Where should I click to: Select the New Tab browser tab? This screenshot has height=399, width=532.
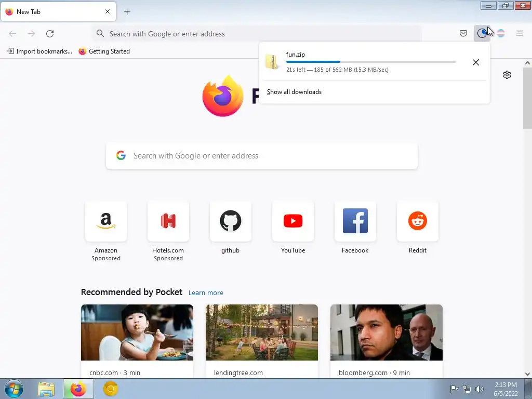coord(58,11)
